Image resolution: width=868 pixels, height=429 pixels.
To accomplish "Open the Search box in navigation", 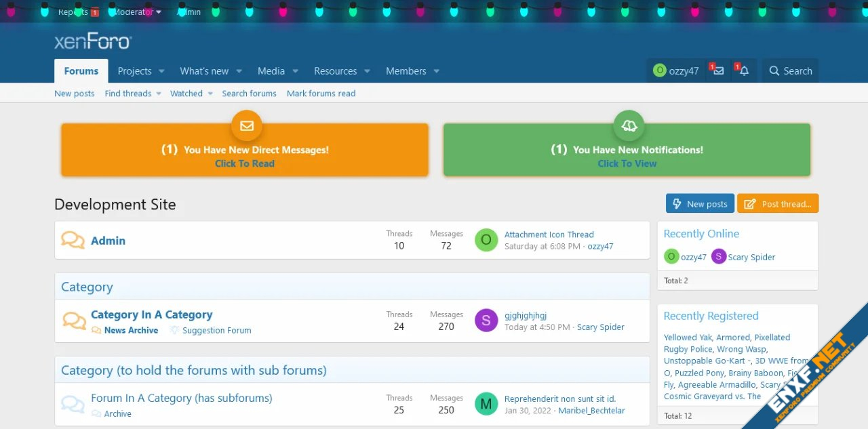I will (x=790, y=71).
